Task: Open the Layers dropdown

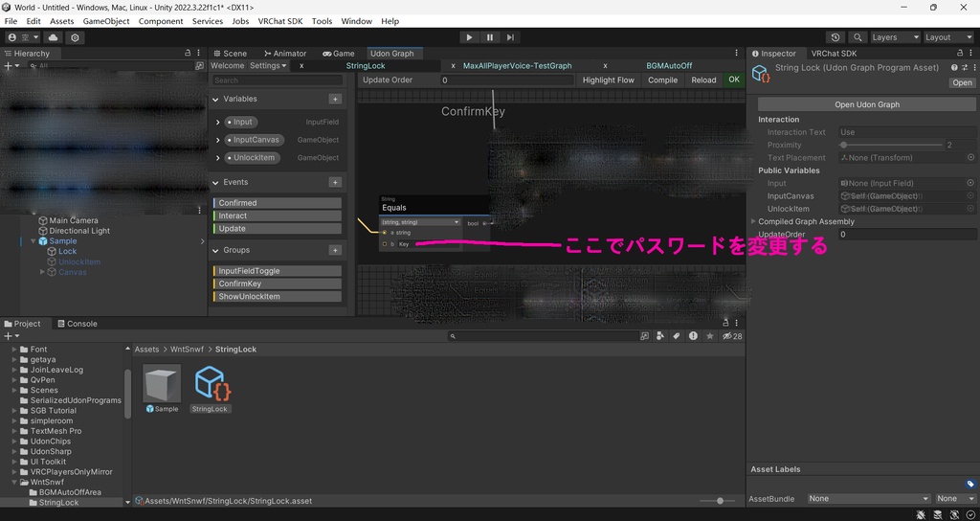Action: pos(895,37)
